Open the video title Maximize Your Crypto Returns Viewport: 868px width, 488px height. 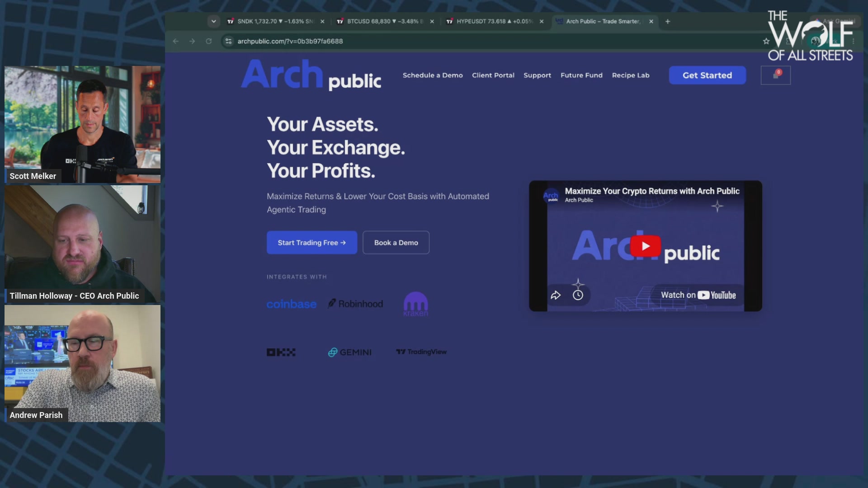coord(652,191)
